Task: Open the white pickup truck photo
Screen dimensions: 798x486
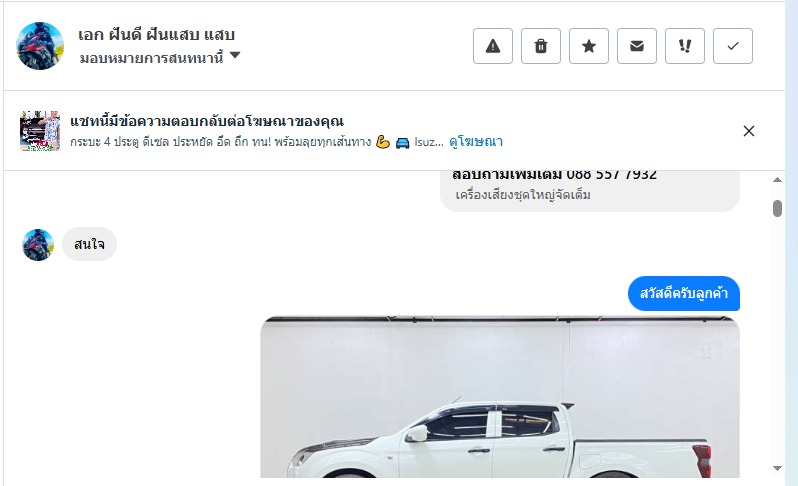Action: pyautogui.click(x=500, y=397)
